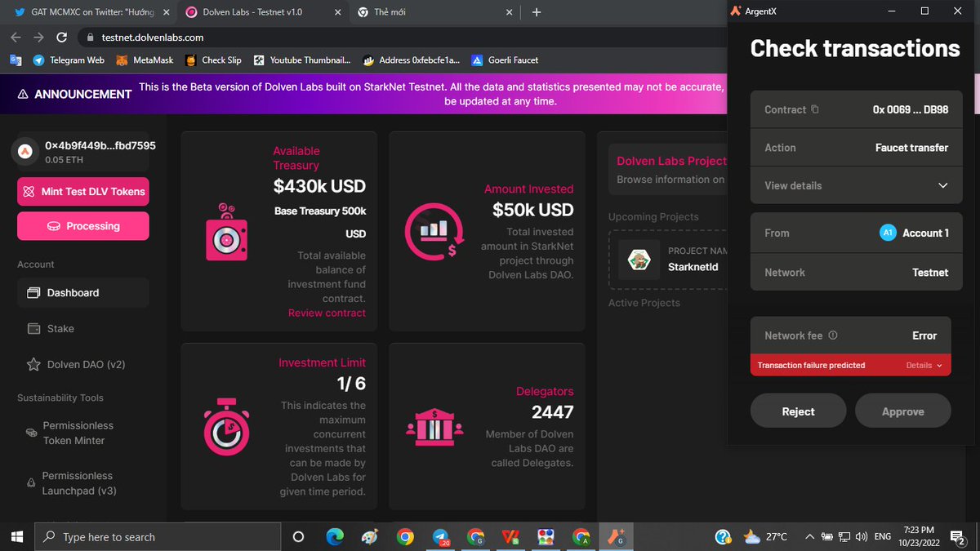Open the StarknetId project thumbnail
This screenshot has height=551, width=980.
[639, 260]
